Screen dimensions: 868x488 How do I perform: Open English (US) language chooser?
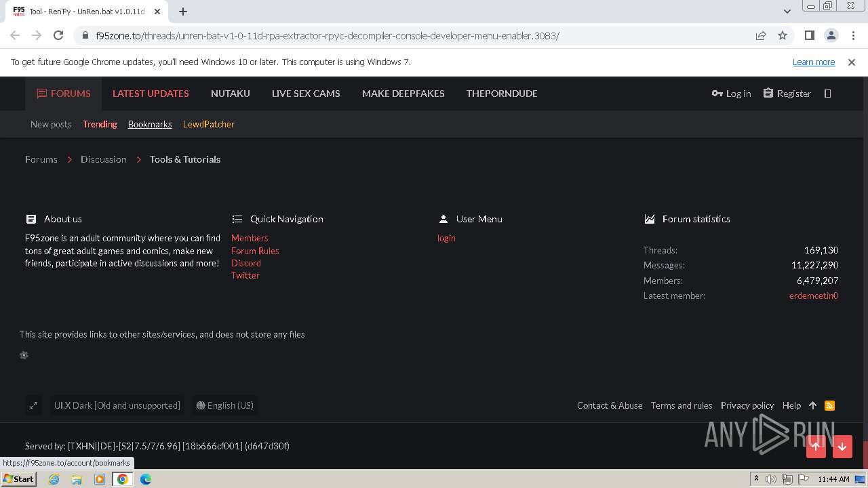coord(224,405)
